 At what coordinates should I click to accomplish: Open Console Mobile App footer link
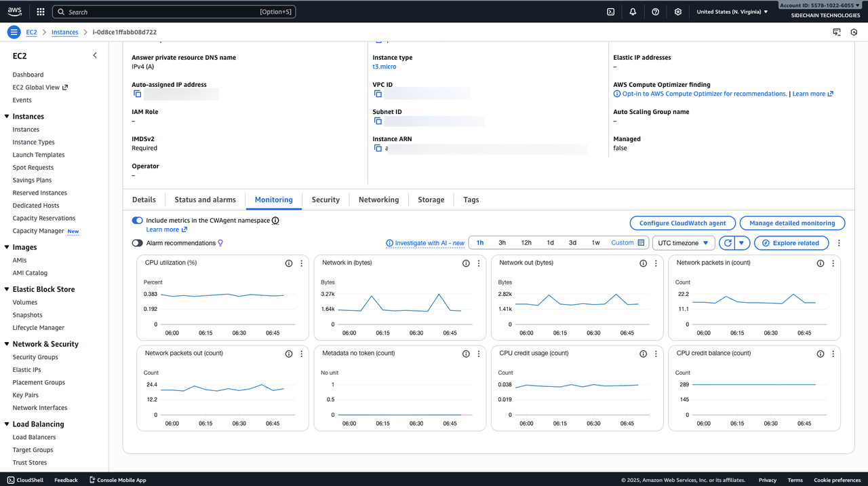click(x=117, y=480)
